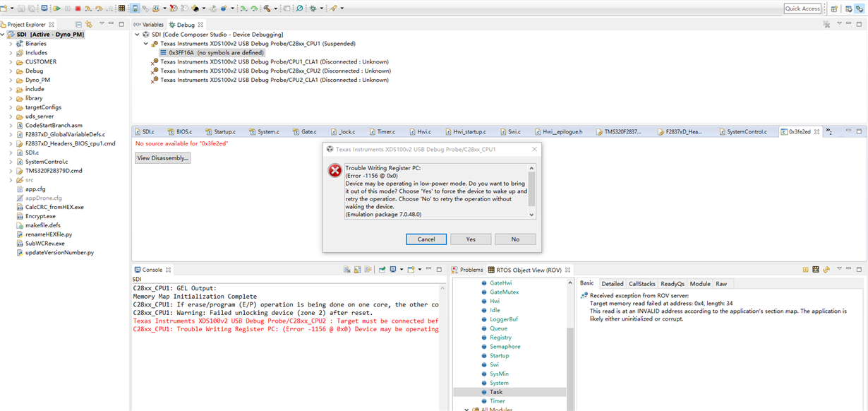Expand the Binaries folder
This screenshot has width=868, height=411.
11,44
